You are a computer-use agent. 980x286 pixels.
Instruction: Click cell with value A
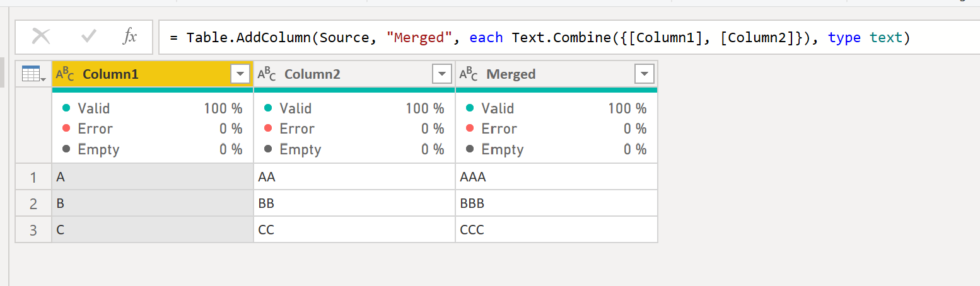coord(153,177)
